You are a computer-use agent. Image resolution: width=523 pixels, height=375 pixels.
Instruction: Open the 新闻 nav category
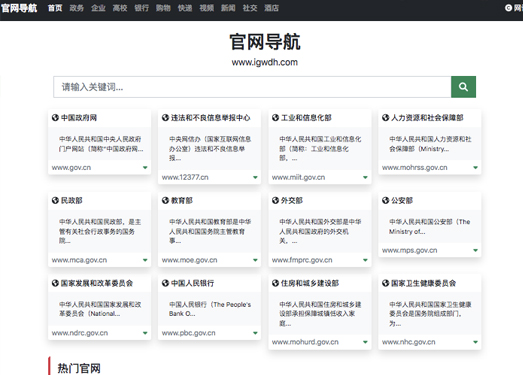(228, 8)
